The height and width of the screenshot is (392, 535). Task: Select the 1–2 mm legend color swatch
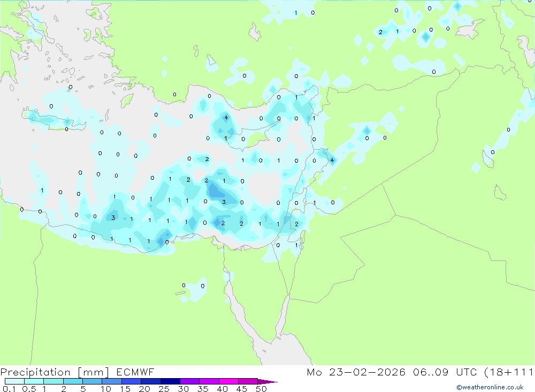53,381
